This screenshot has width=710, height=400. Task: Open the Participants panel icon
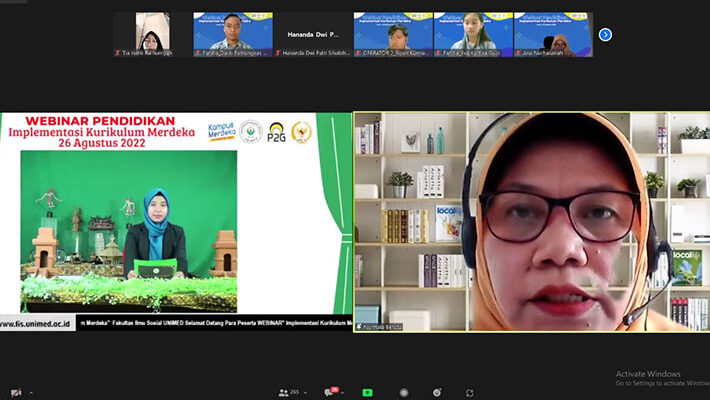[284, 393]
